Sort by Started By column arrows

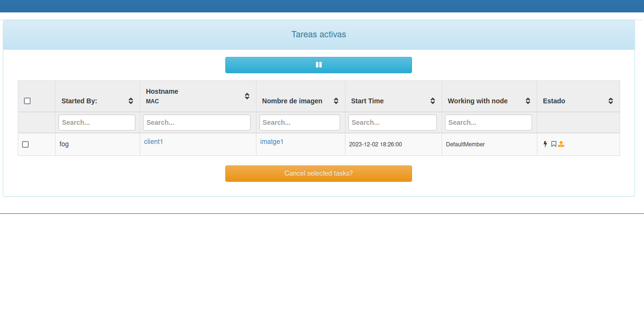pyautogui.click(x=131, y=101)
